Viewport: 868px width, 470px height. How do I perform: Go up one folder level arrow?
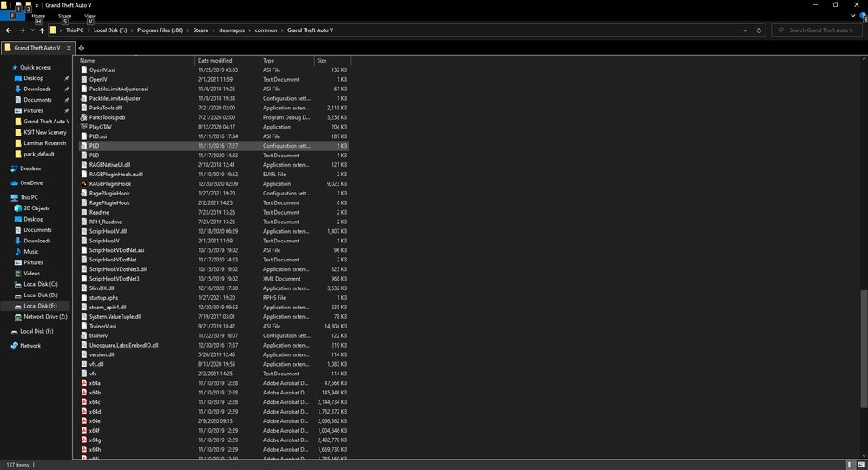[42, 30]
